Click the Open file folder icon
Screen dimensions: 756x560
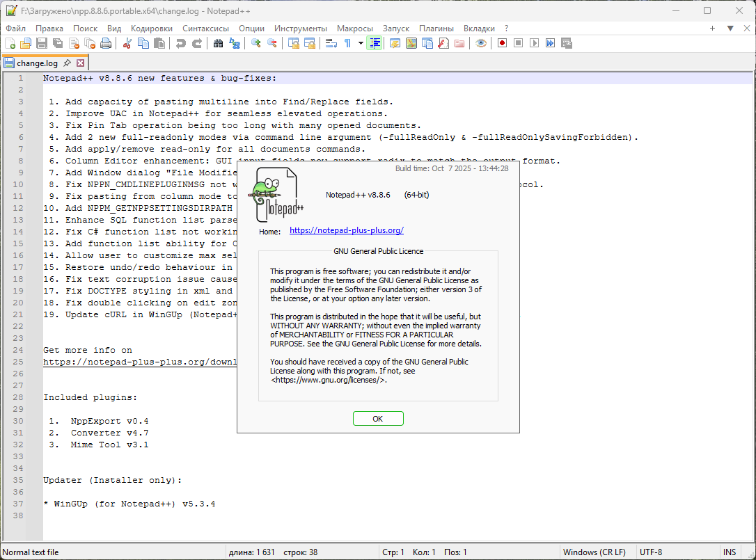pos(26,43)
